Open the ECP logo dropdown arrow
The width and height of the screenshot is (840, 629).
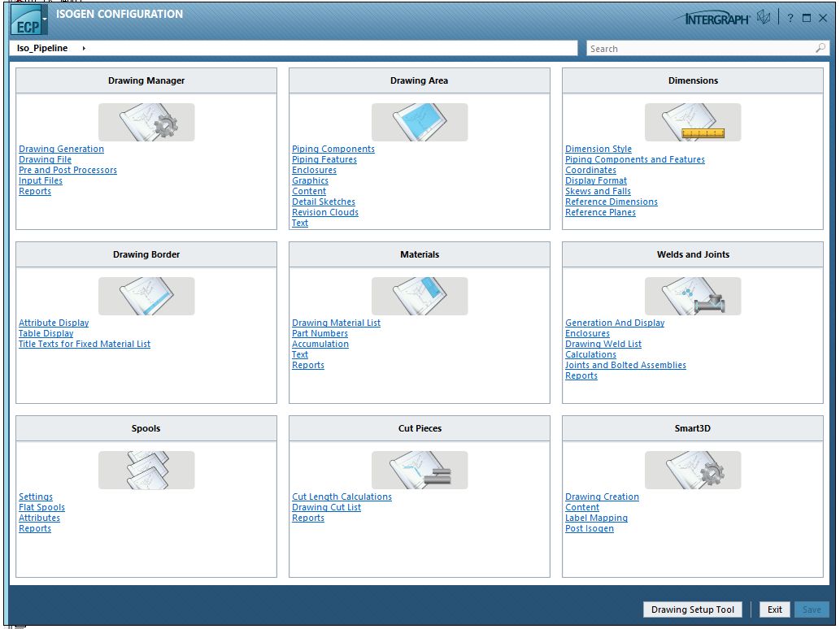[45, 19]
